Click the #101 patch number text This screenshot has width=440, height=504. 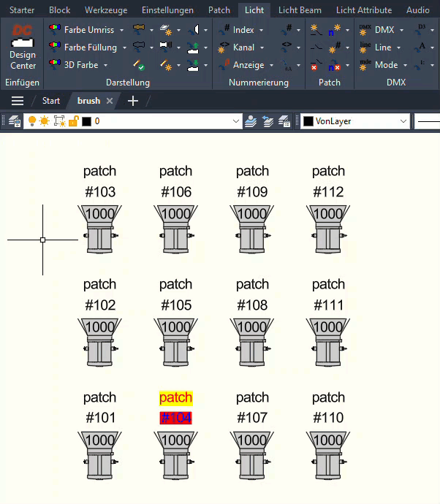click(100, 418)
